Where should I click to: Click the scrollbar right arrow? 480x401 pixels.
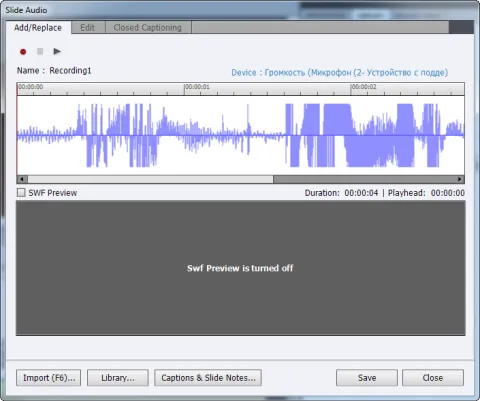click(x=460, y=179)
